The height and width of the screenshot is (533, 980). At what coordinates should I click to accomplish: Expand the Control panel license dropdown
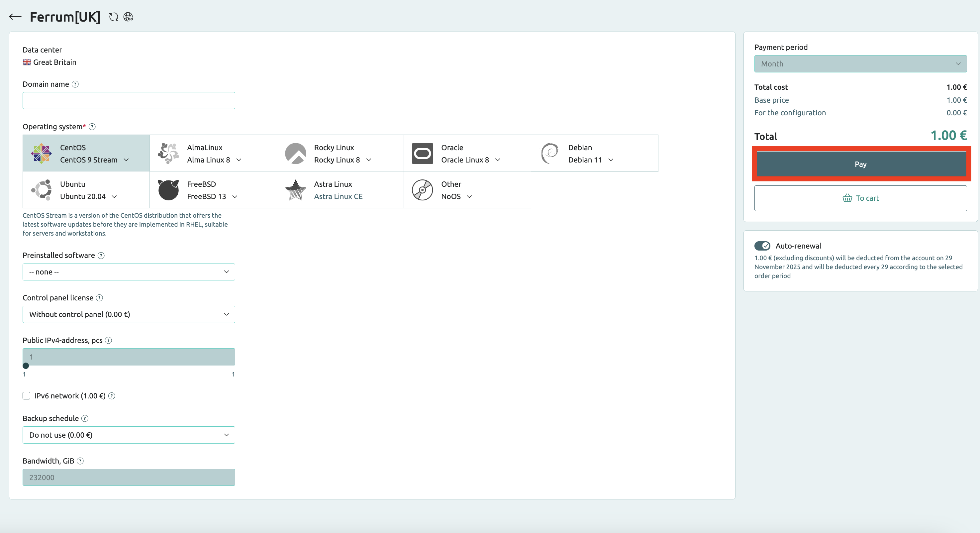pyautogui.click(x=129, y=314)
